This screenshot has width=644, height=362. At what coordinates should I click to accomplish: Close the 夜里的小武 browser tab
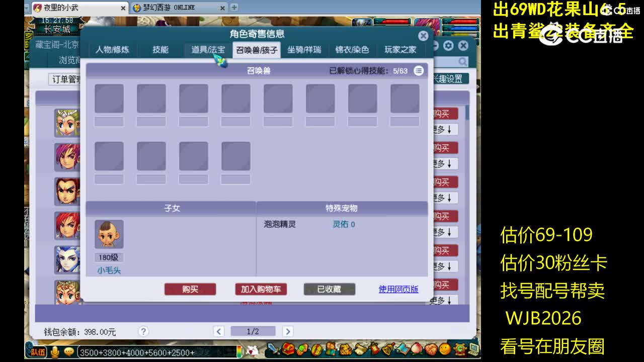[123, 8]
